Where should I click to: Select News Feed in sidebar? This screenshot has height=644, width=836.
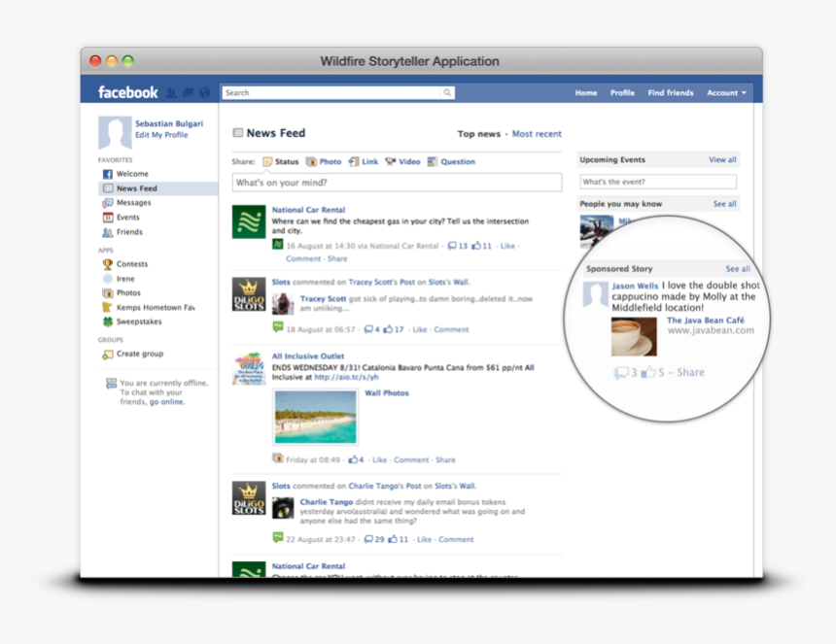click(158, 188)
